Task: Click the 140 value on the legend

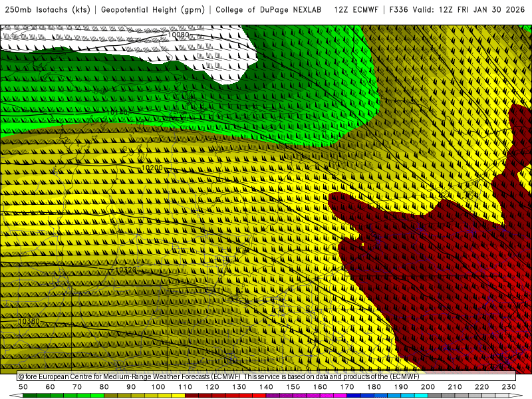Action: [266, 387]
